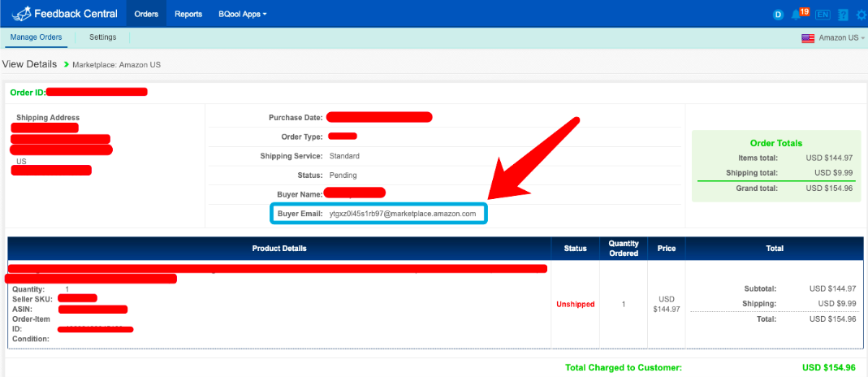Switch language with the EN icon
This screenshot has height=377, width=868.
[x=823, y=15]
